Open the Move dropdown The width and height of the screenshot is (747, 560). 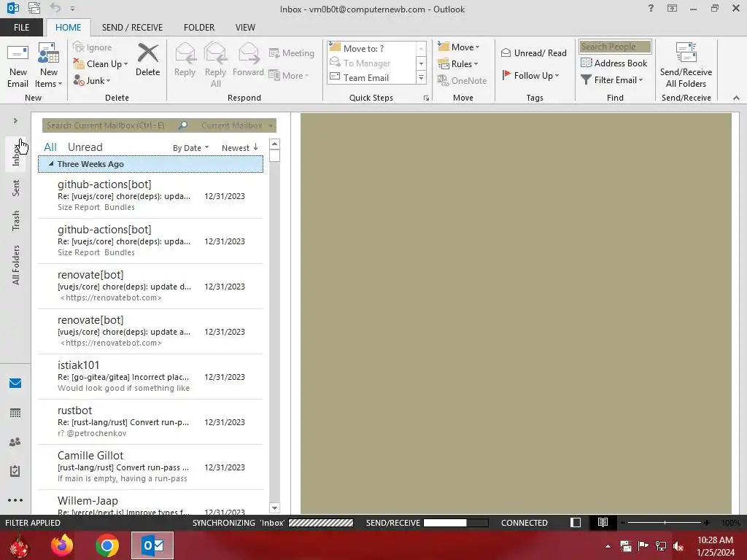coord(459,47)
